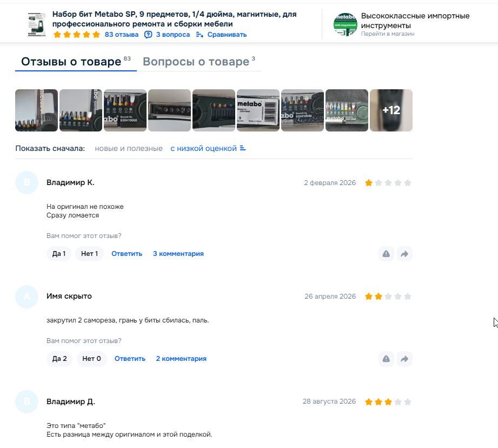The height and width of the screenshot is (448, 498).
Task: Click review text Это типа "метабо"
Action: tap(76, 425)
